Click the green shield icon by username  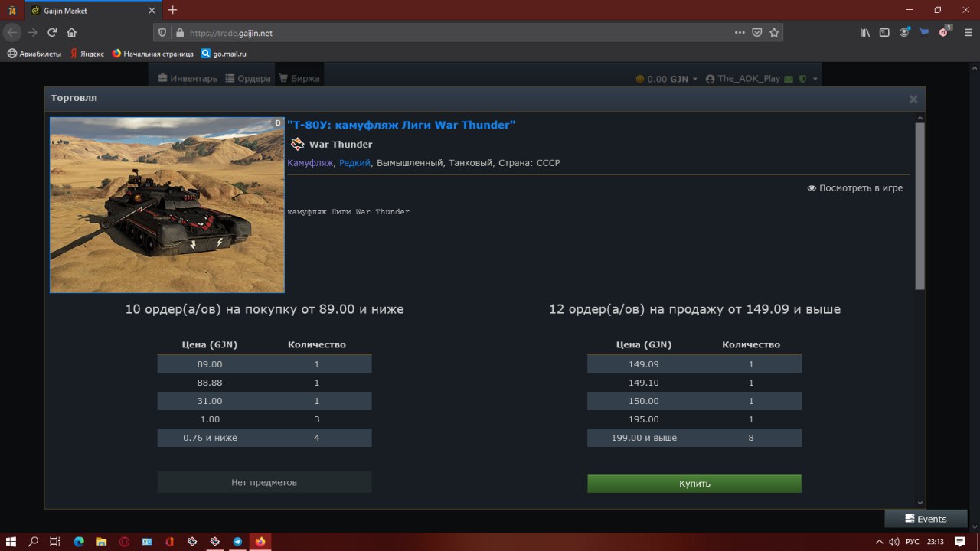[x=802, y=79]
